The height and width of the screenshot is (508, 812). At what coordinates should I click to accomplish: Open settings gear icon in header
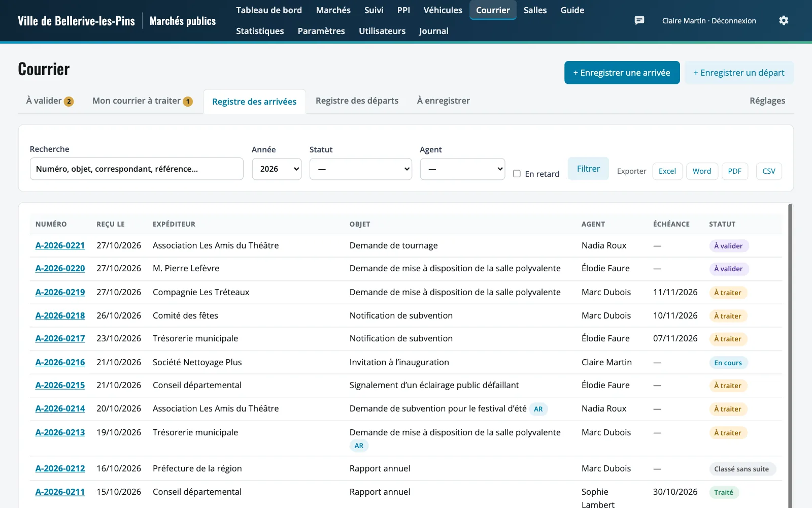(x=784, y=20)
